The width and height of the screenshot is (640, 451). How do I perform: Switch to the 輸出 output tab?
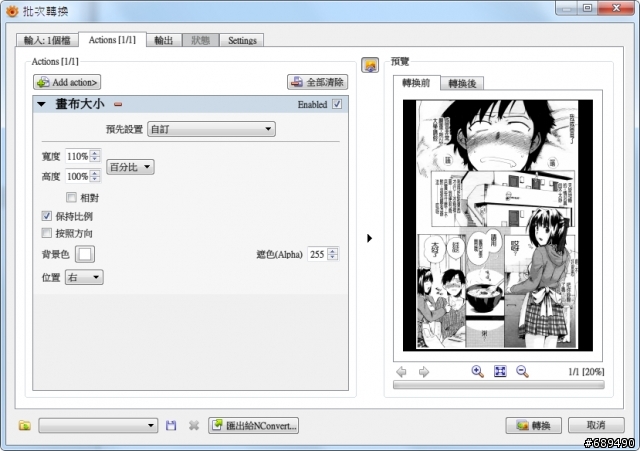[164, 40]
